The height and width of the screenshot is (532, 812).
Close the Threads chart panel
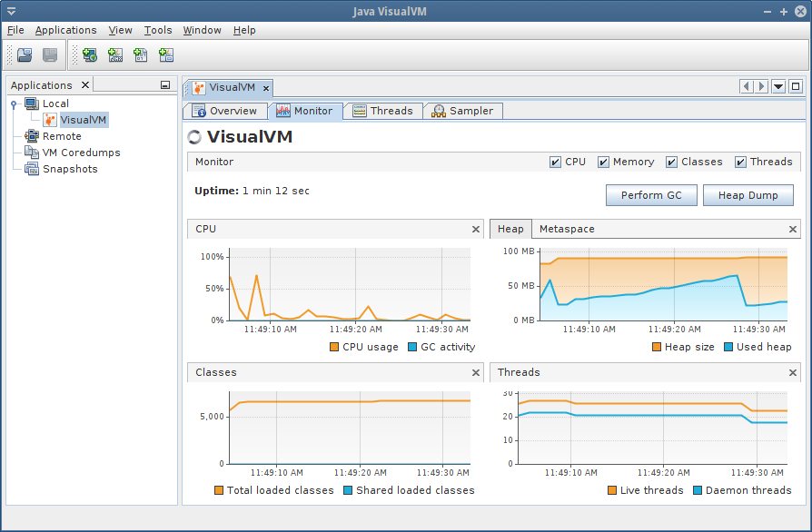pyautogui.click(x=792, y=372)
